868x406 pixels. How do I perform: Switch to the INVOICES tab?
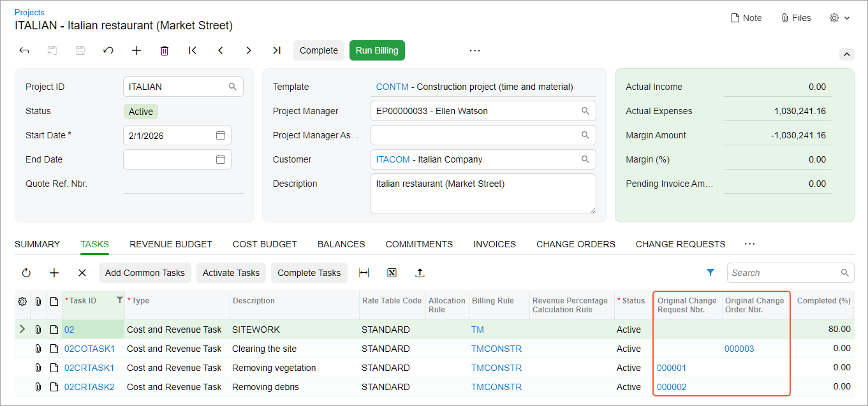[494, 244]
